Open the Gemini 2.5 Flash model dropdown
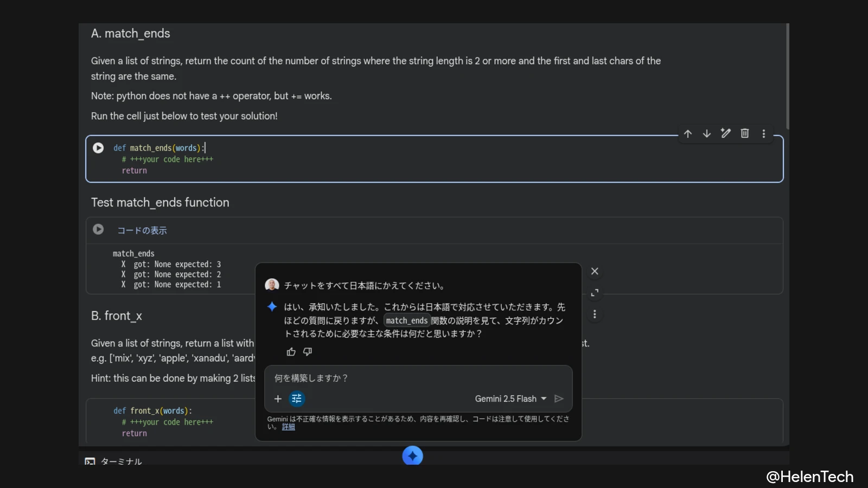The width and height of the screenshot is (868, 488). [x=510, y=399]
